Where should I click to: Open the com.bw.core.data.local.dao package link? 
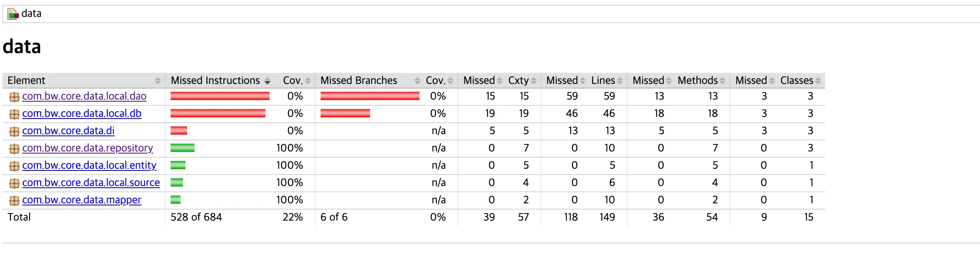click(x=84, y=96)
